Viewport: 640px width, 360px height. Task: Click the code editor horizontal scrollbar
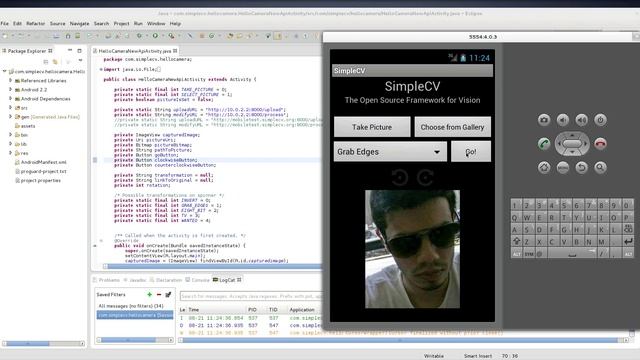pos(212,266)
